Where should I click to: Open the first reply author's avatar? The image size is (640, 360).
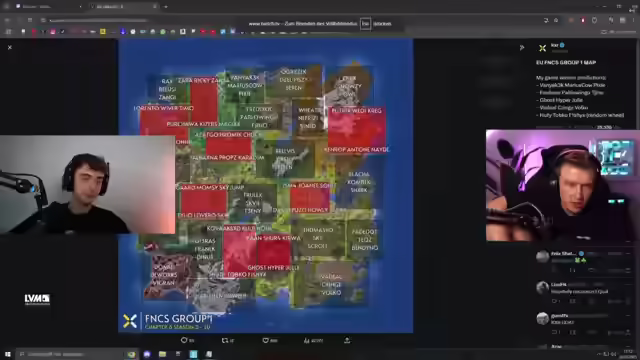click(542, 256)
